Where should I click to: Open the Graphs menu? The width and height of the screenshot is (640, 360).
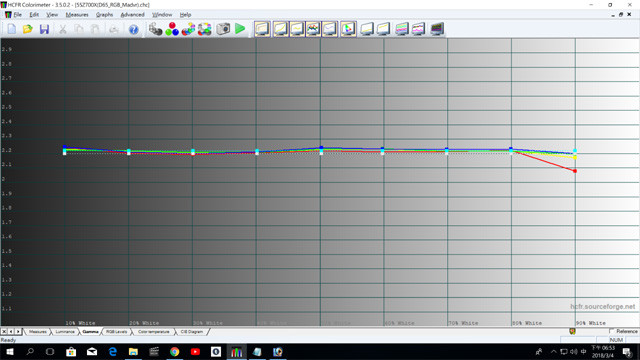(104, 15)
